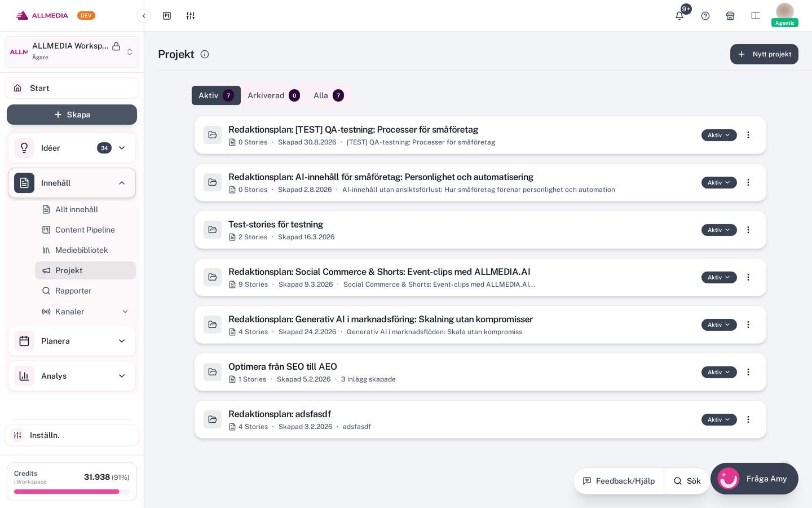
Task: Open the sliders settings icon in top toolbar
Action: tap(191, 16)
